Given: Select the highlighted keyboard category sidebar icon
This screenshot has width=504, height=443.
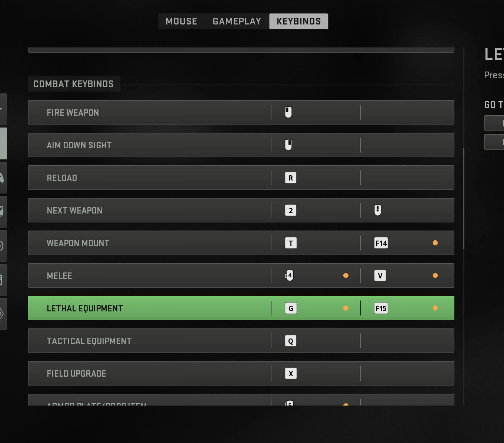Looking at the screenshot, I should coord(3,143).
